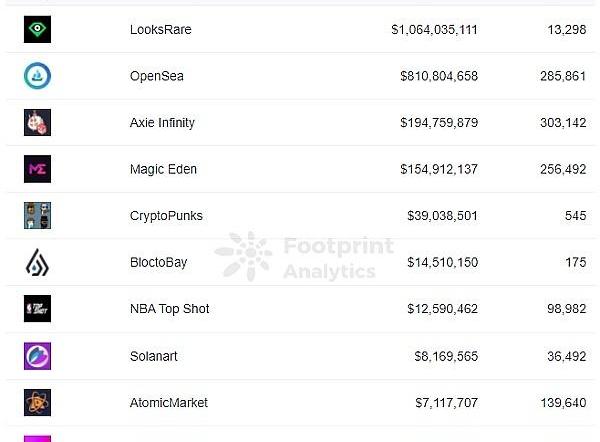Open the OpenSea marketplace name

coord(156,76)
